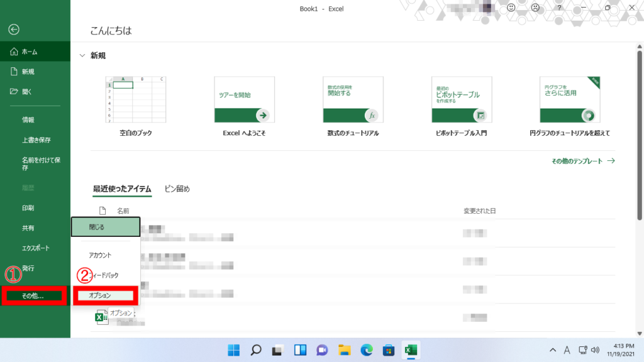This screenshot has height=362, width=644.
Task: Select オプション from the popup menu
Action: (103, 295)
